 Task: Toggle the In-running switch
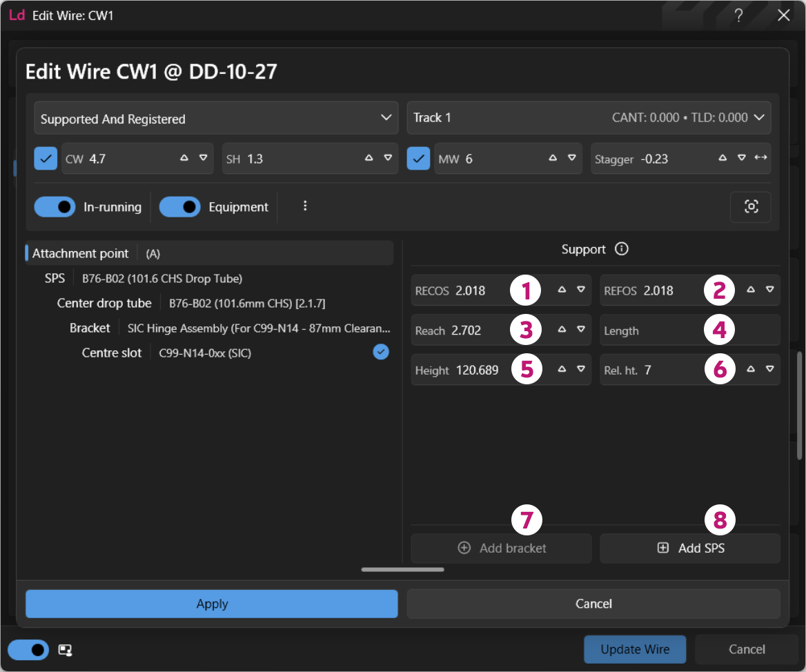coord(55,207)
